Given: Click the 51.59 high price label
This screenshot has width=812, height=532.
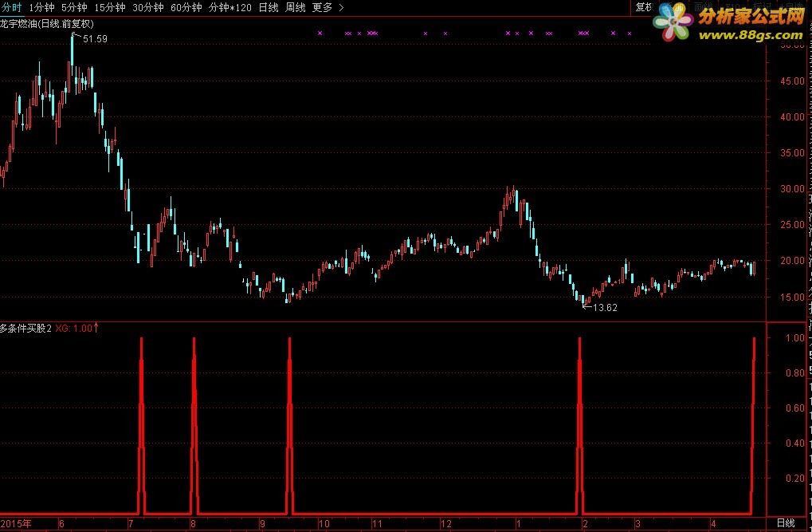Looking at the screenshot, I should [95, 39].
